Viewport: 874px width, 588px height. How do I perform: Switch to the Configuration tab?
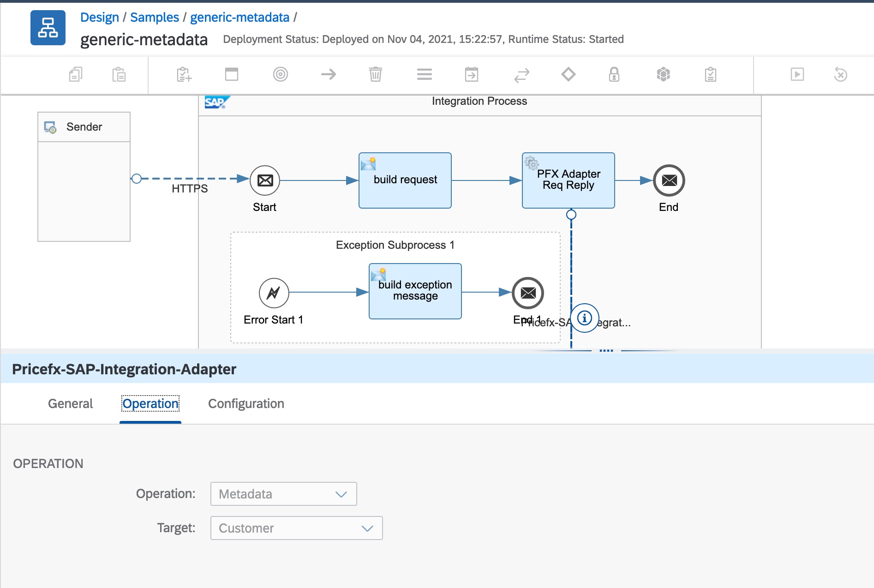[246, 403]
